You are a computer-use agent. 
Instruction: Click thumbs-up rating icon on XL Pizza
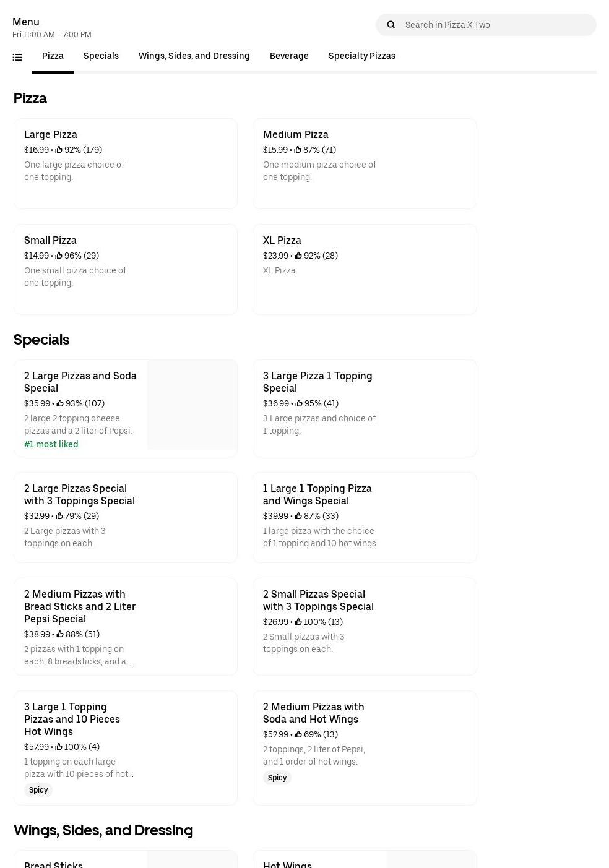[298, 256]
